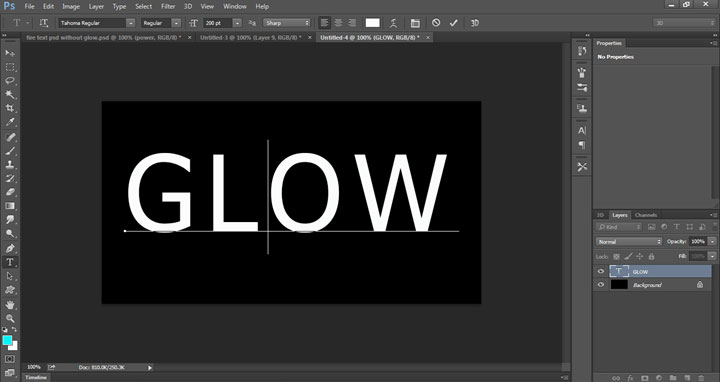Select the Rectangular Marquee tool

[x=10, y=67]
